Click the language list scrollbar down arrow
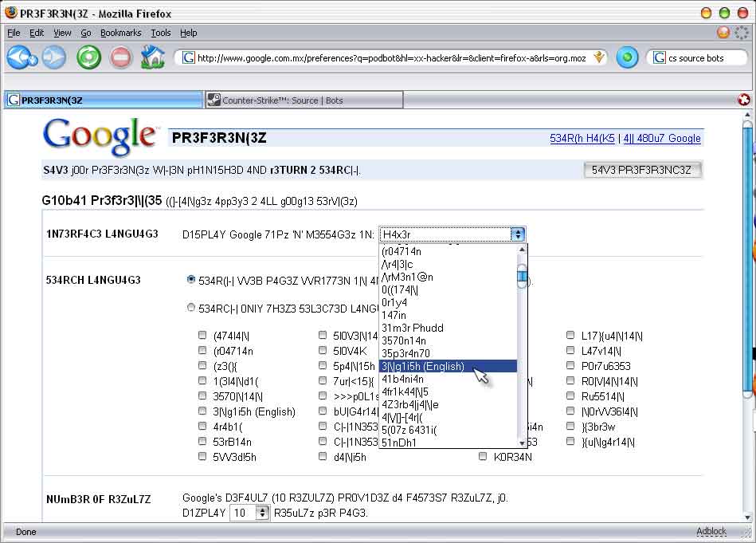This screenshot has width=756, height=543. pyautogui.click(x=522, y=443)
